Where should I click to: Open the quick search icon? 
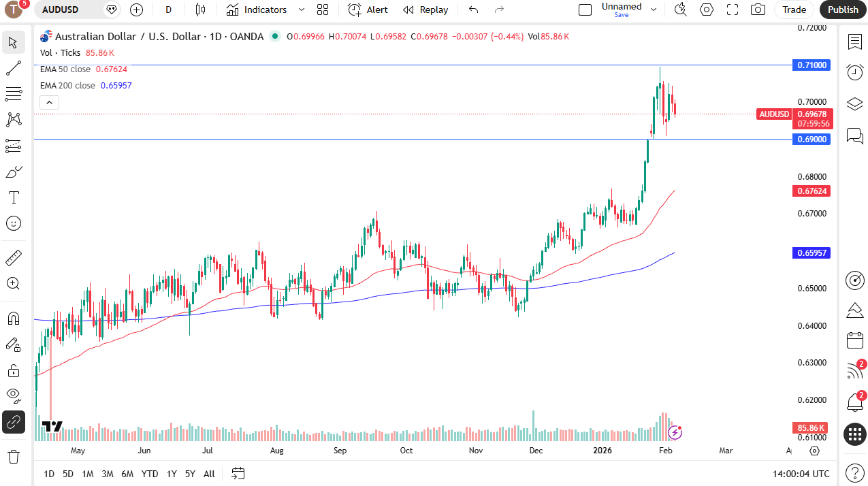(x=680, y=10)
